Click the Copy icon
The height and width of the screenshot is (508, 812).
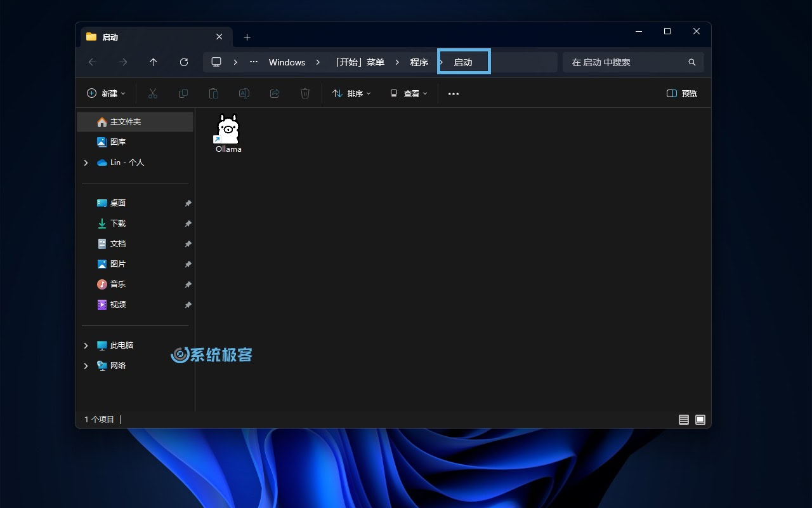pyautogui.click(x=183, y=93)
